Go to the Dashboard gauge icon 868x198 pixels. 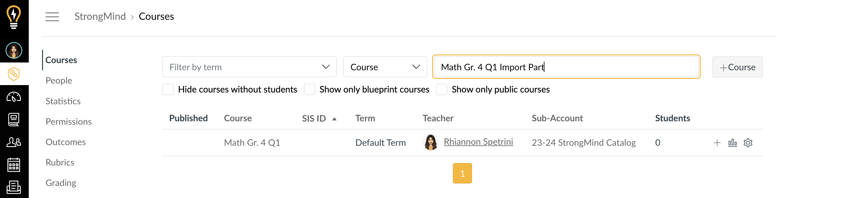coord(14,97)
